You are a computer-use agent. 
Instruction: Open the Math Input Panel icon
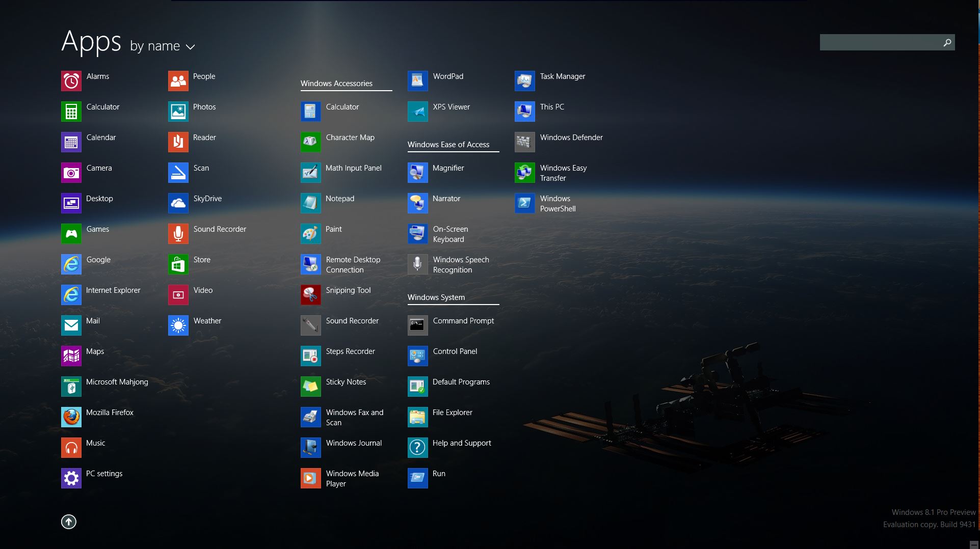pyautogui.click(x=311, y=173)
